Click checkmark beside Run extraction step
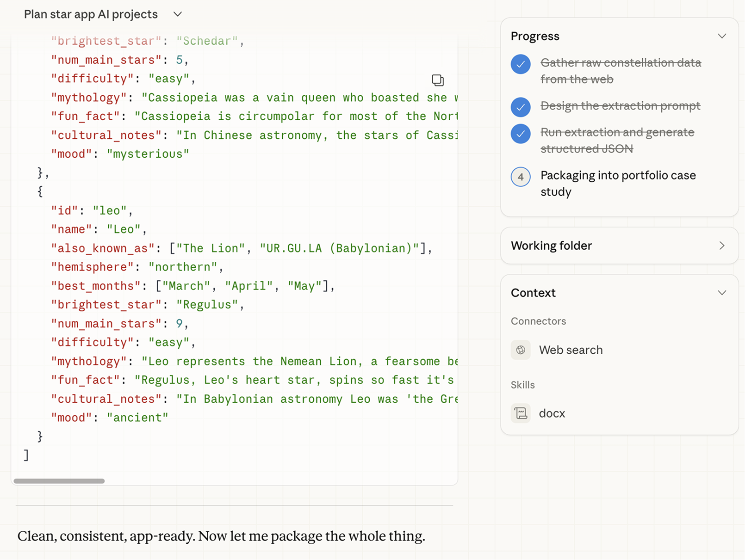 (x=521, y=134)
